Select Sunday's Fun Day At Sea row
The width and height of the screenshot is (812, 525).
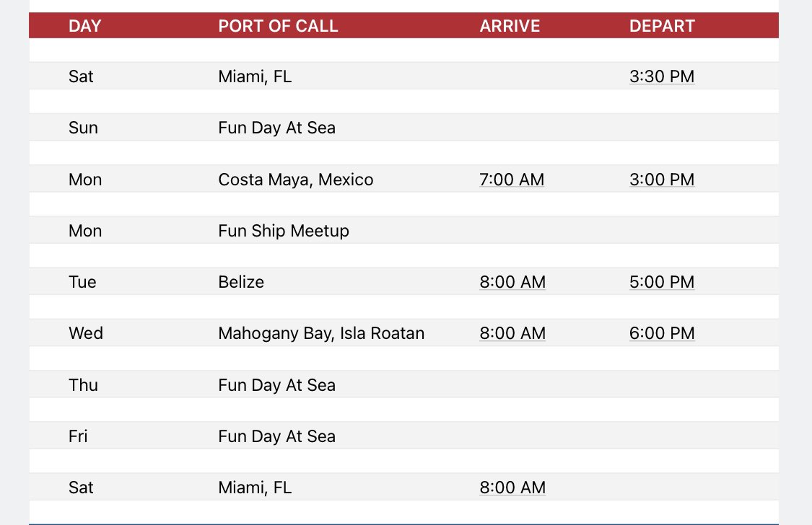tap(403, 127)
